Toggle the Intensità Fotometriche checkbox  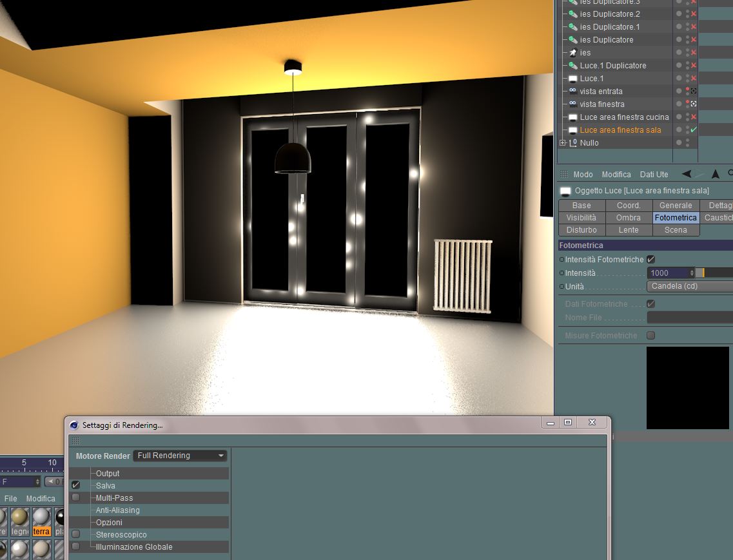coord(650,259)
